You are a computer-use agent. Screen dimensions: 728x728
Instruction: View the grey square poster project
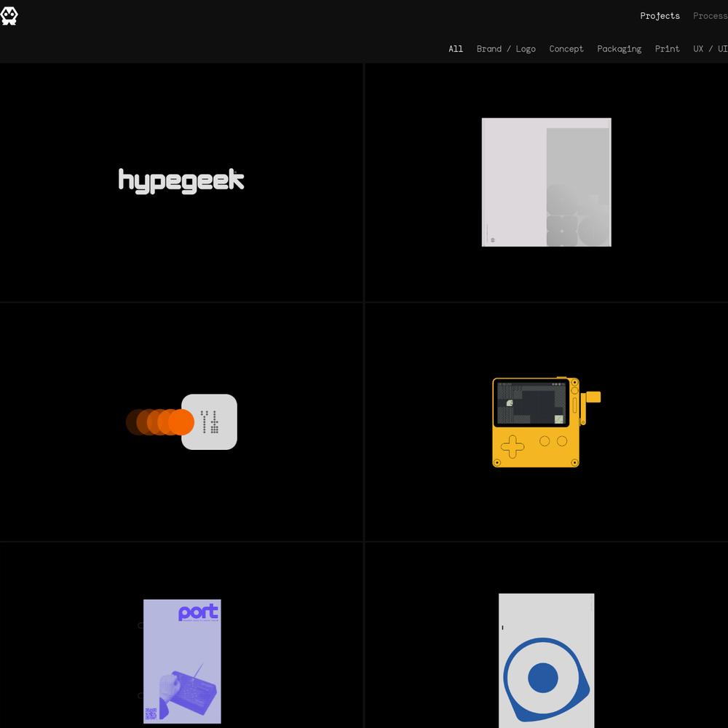547,182
